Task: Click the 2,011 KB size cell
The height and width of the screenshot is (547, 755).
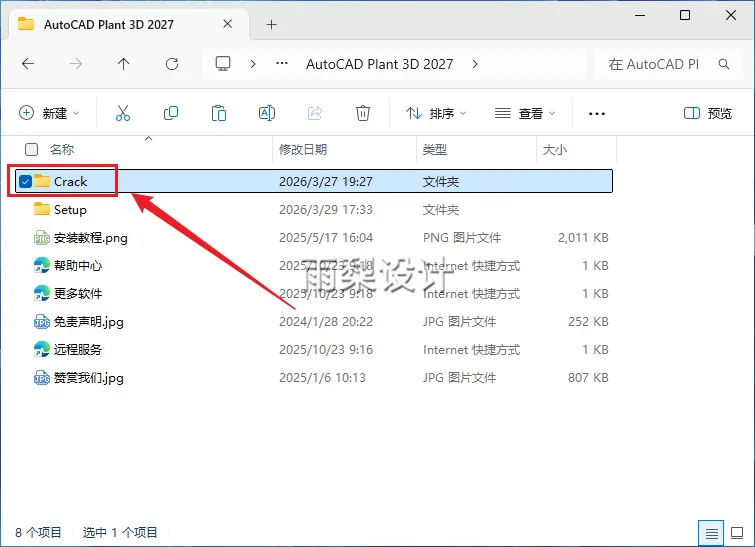Action: [583, 237]
